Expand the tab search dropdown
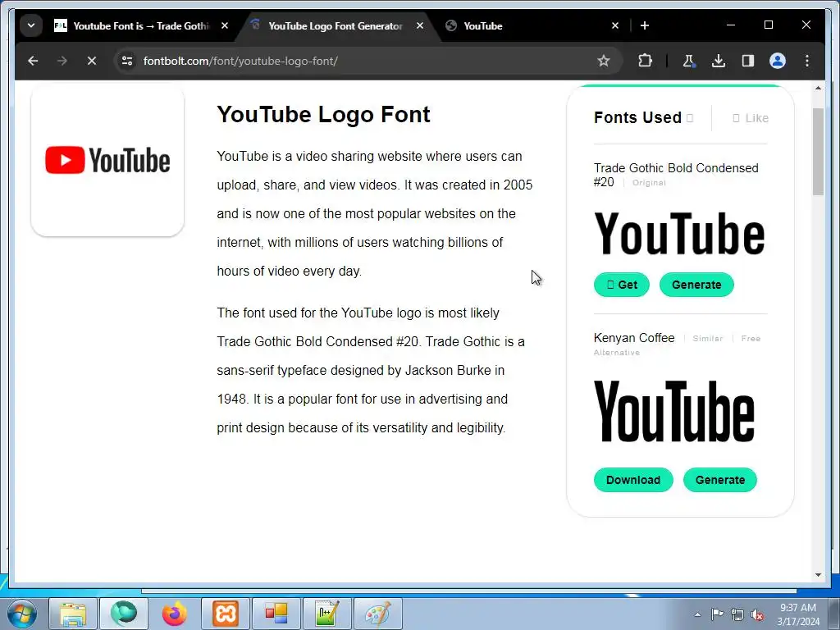Image resolution: width=840 pixels, height=630 pixels. coord(31,25)
